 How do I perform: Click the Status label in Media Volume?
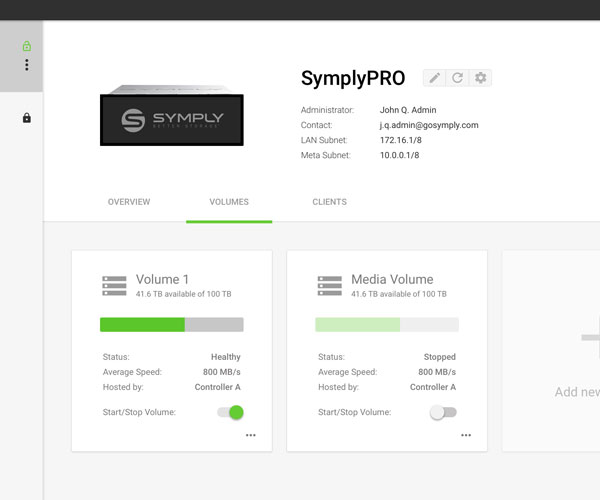coord(331,357)
